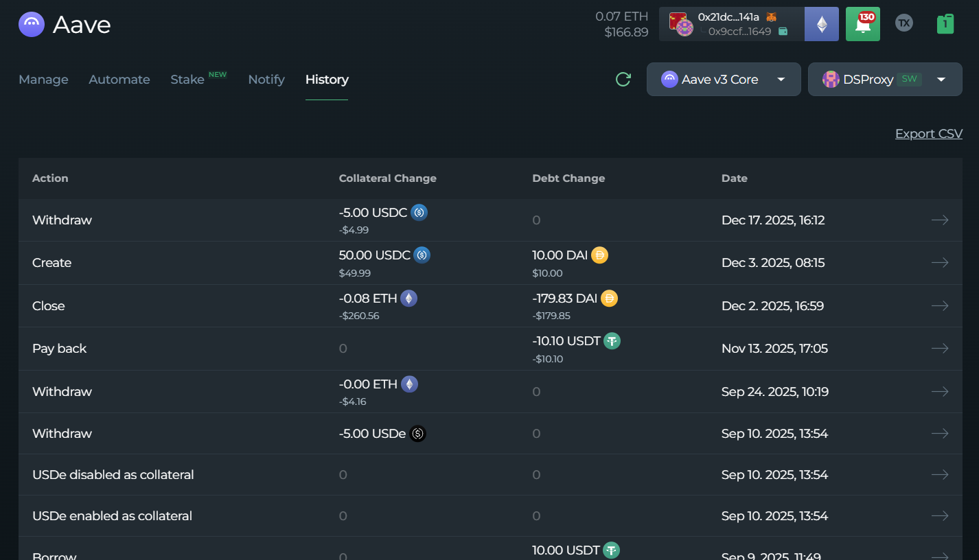Click USDC icon in first Withdraw row
Screen dimensions: 979x560
tap(419, 213)
